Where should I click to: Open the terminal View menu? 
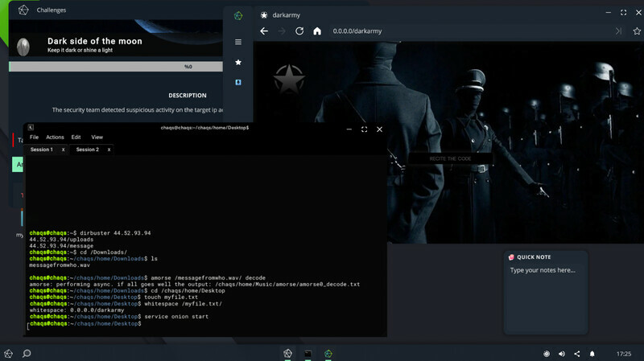97,137
